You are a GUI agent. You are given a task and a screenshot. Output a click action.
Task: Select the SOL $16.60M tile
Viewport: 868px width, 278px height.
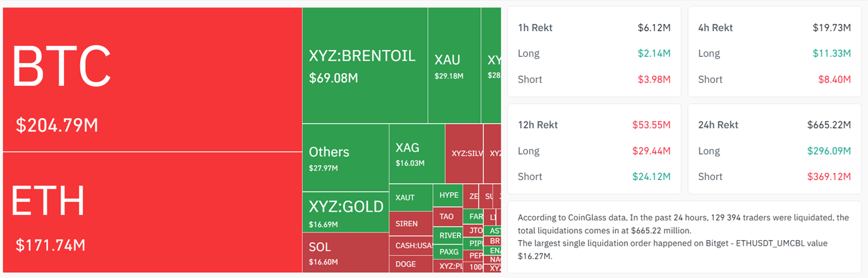click(345, 251)
